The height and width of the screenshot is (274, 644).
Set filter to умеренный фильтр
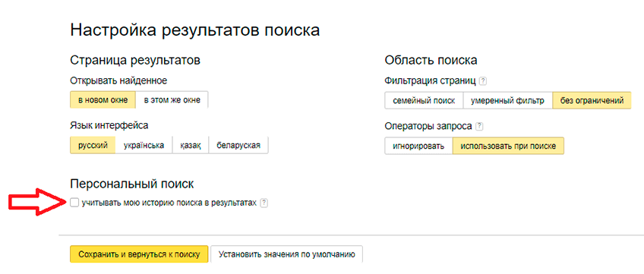coord(507,100)
